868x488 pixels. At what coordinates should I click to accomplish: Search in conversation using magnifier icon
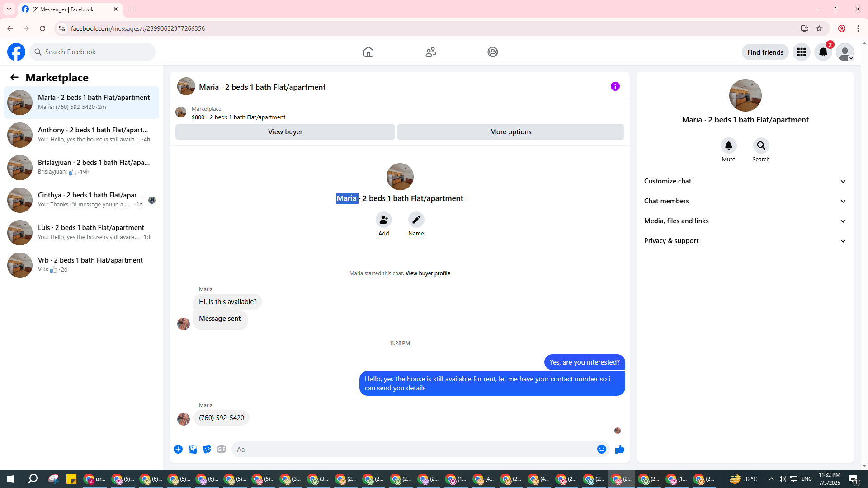point(761,145)
